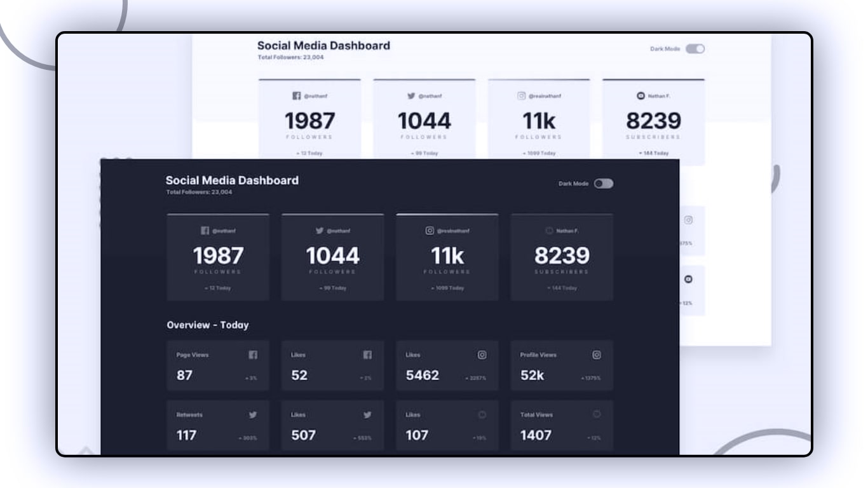This screenshot has width=868, height=488.
Task: Click the dark 'Social Media Dashboard' heading
Action: click(x=232, y=180)
